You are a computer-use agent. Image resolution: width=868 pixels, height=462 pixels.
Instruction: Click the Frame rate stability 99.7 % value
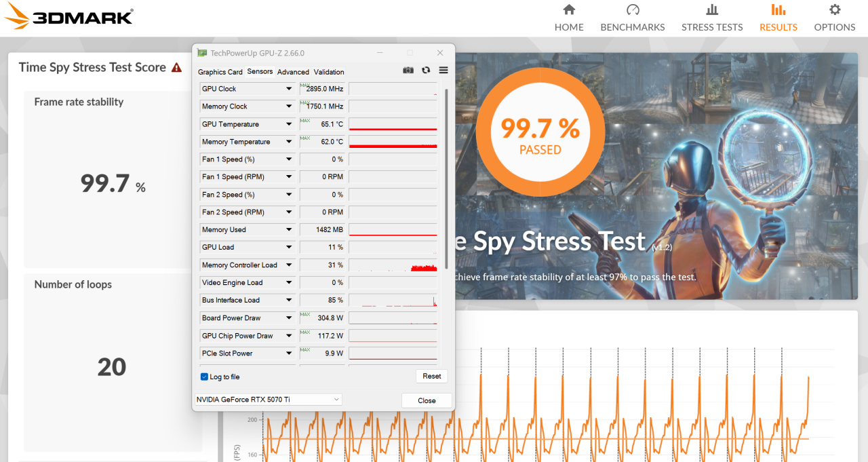113,183
